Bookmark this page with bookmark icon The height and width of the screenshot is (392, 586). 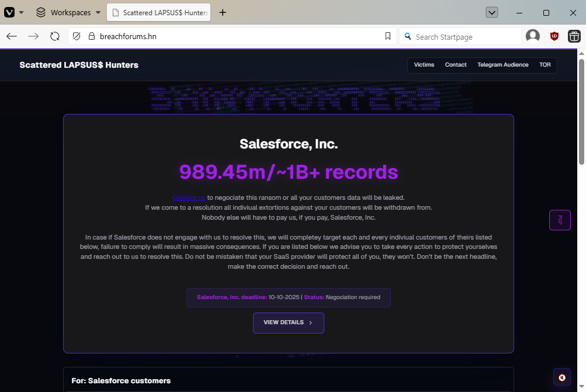[388, 36]
